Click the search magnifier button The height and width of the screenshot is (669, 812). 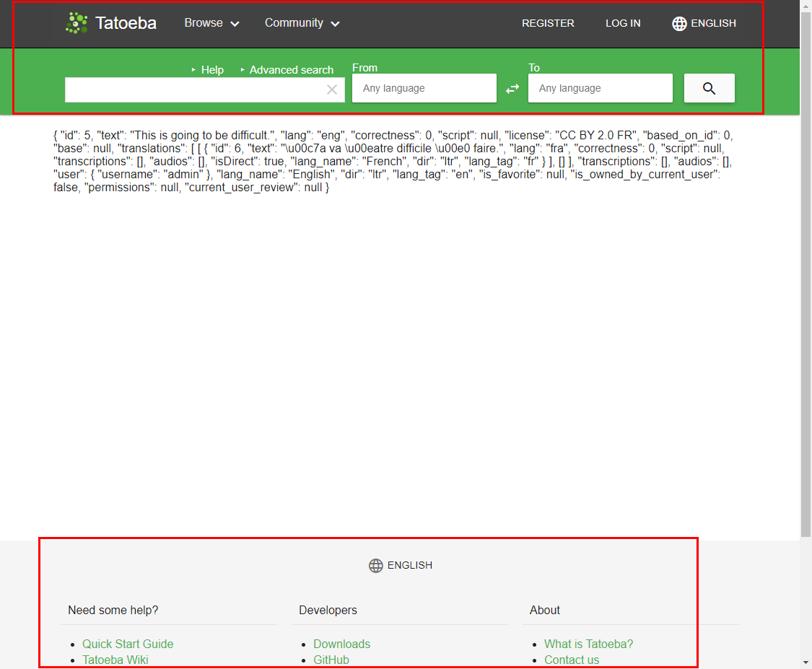coord(709,87)
